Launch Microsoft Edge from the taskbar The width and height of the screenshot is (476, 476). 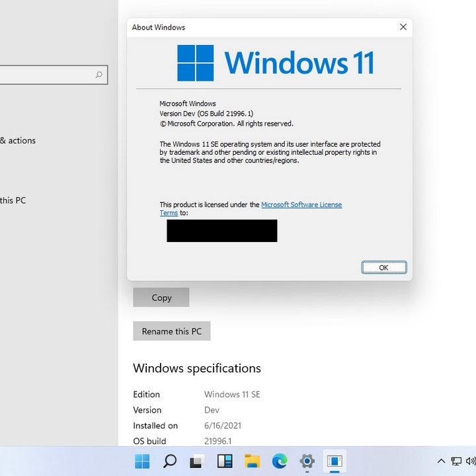pyautogui.click(x=280, y=461)
